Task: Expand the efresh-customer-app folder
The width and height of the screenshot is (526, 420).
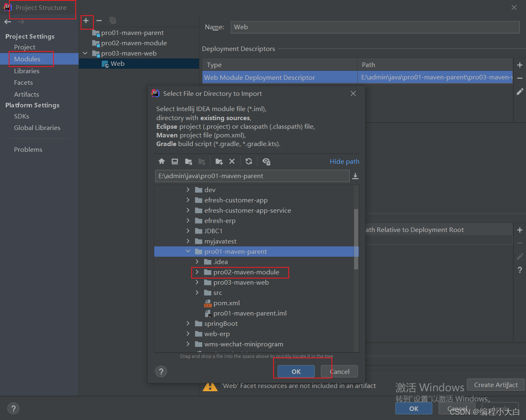Action: pyautogui.click(x=188, y=200)
